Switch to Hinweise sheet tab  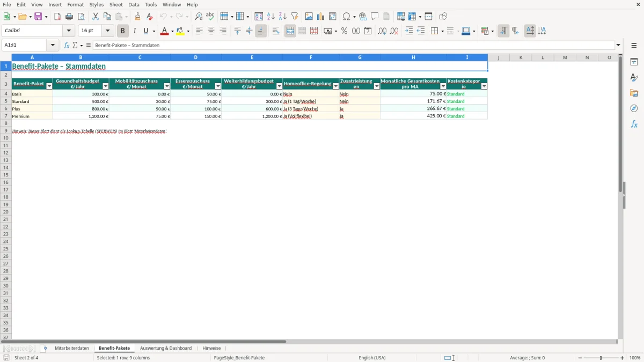coord(211,348)
